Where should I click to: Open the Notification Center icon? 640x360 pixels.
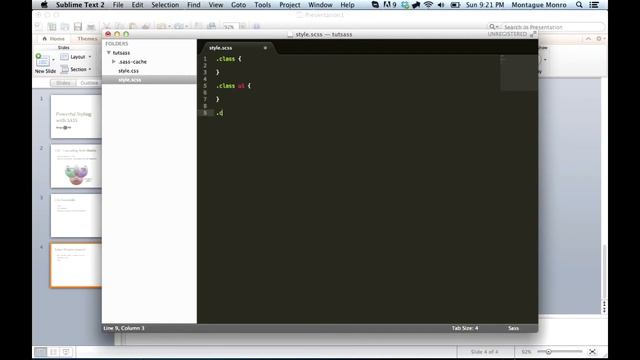[x=594, y=5]
